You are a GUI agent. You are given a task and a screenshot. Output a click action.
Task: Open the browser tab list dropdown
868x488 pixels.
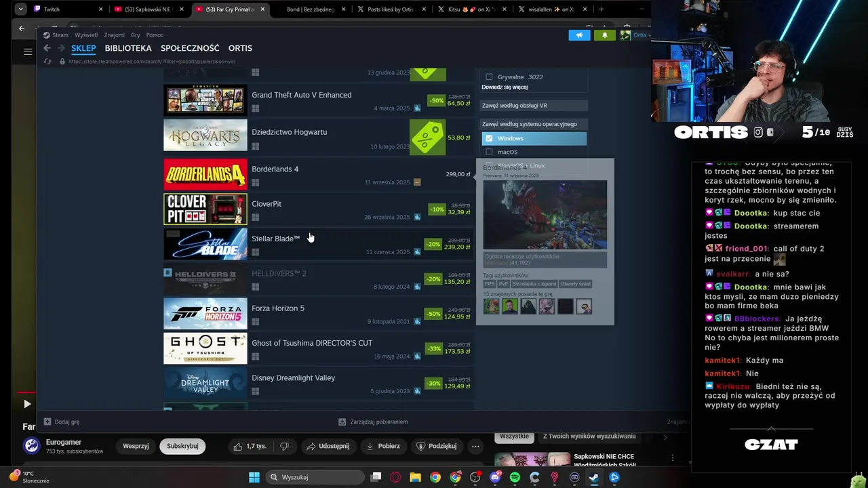click(21, 9)
